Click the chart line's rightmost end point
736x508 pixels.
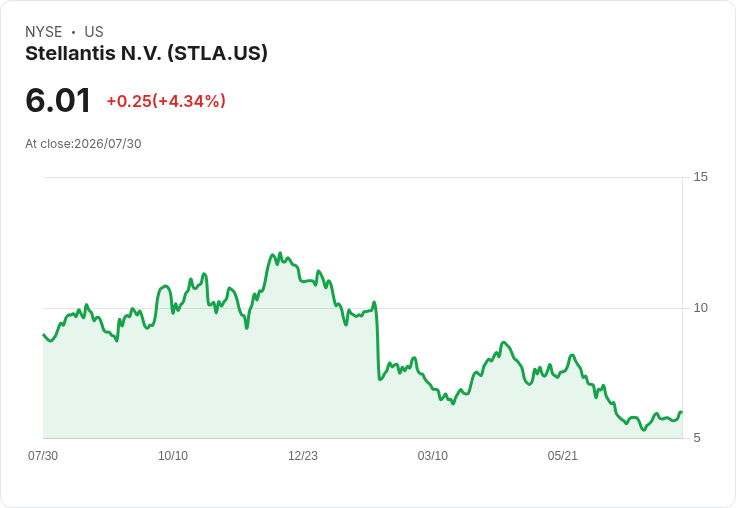click(681, 412)
